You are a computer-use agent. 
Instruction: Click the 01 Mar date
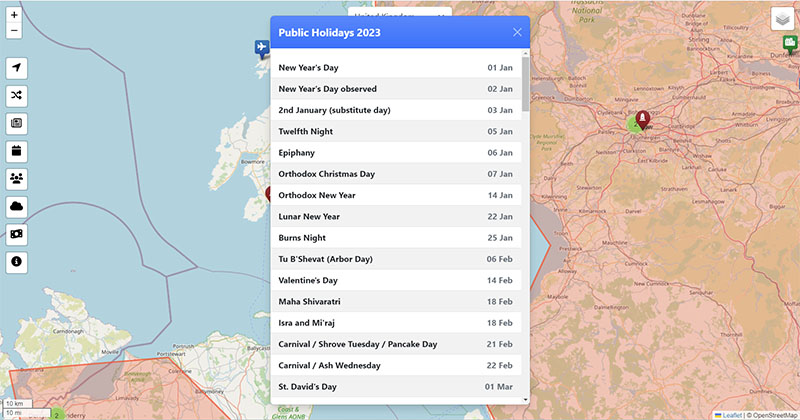499,387
